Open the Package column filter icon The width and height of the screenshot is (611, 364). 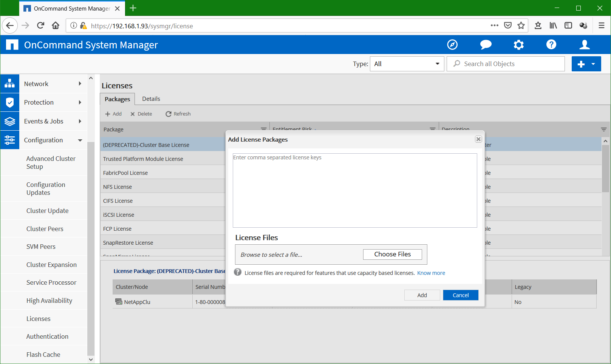point(264,129)
